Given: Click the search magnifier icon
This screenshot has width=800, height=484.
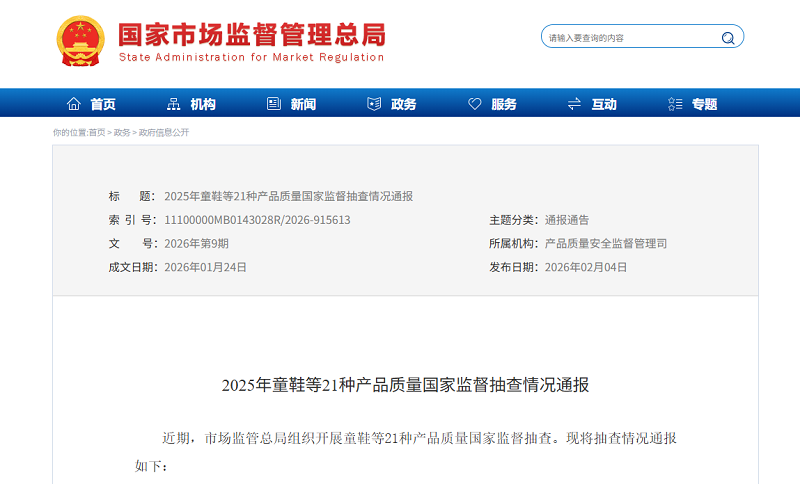Looking at the screenshot, I should point(728,38).
